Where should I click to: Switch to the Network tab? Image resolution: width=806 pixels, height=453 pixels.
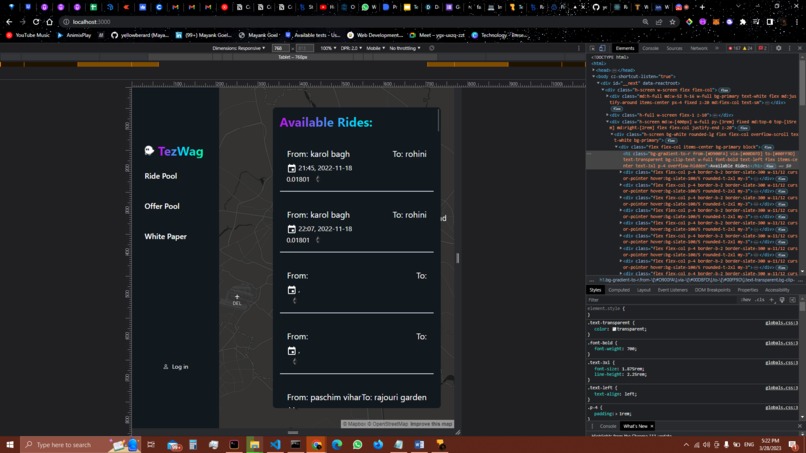pyautogui.click(x=699, y=48)
